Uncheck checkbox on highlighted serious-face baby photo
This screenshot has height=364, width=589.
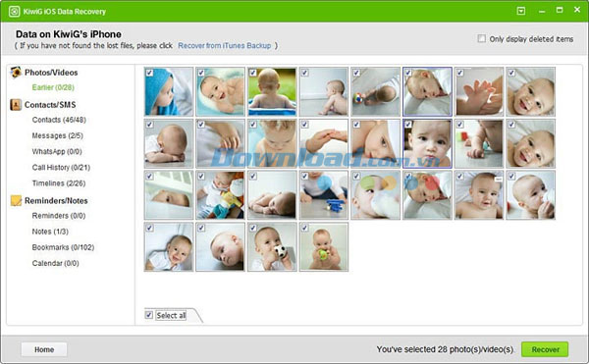coord(408,125)
